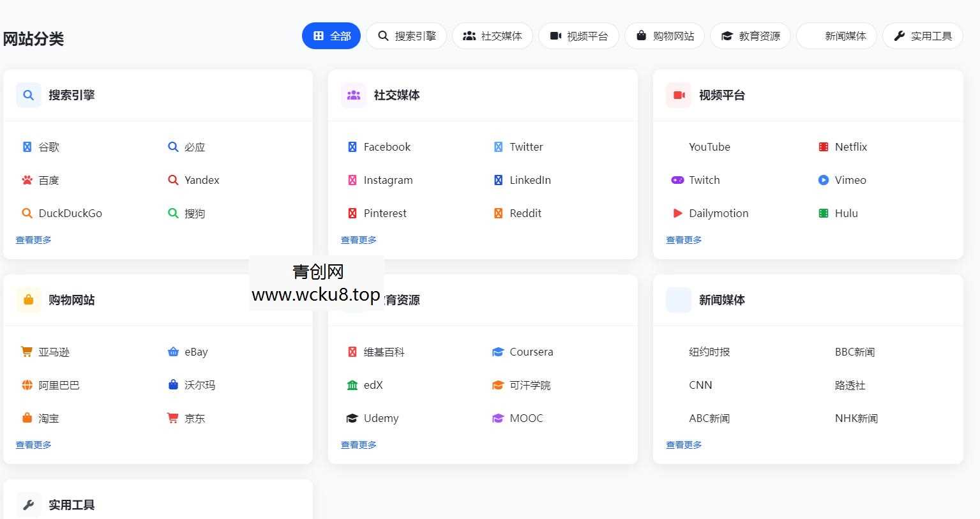Viewport: 980px width, 519px height.
Task: Click the magnifier icon on the 搜索引擎 card
Action: (28, 94)
